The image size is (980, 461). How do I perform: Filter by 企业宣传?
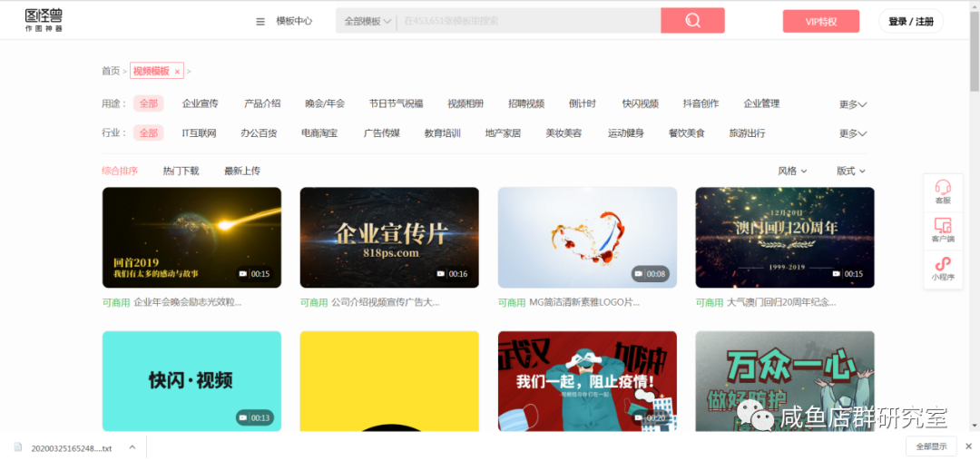pyautogui.click(x=200, y=103)
